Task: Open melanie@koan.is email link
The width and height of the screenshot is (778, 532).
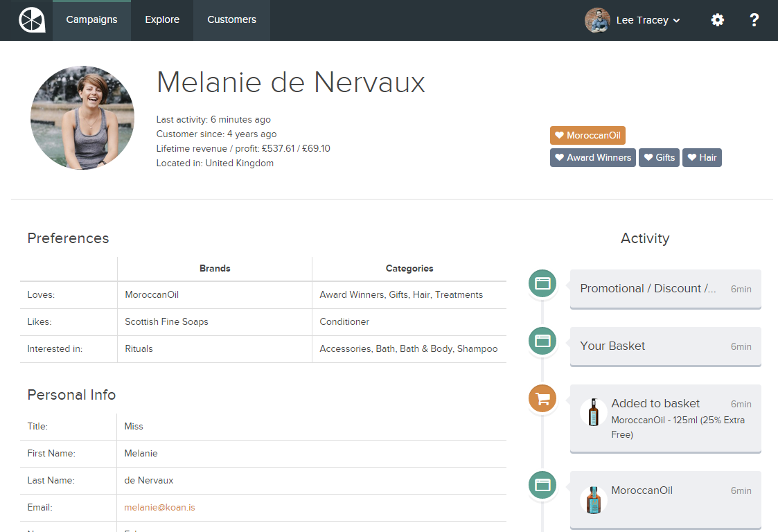Action: click(x=159, y=507)
